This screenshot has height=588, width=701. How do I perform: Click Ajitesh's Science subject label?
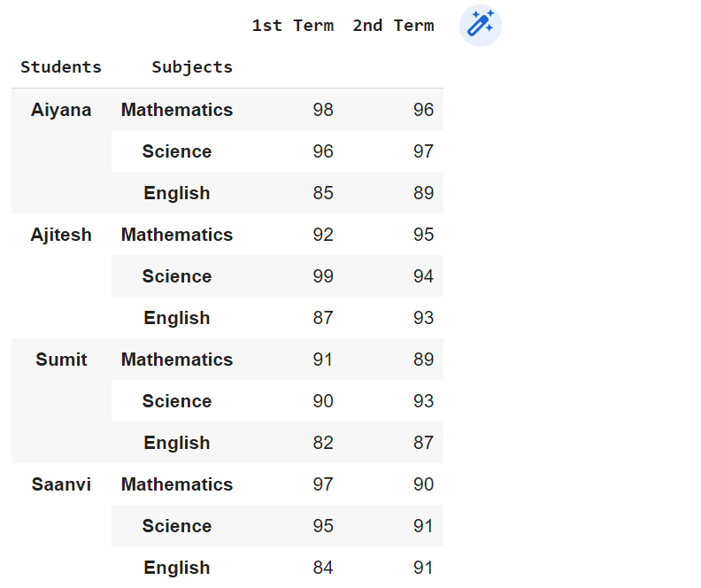177,276
